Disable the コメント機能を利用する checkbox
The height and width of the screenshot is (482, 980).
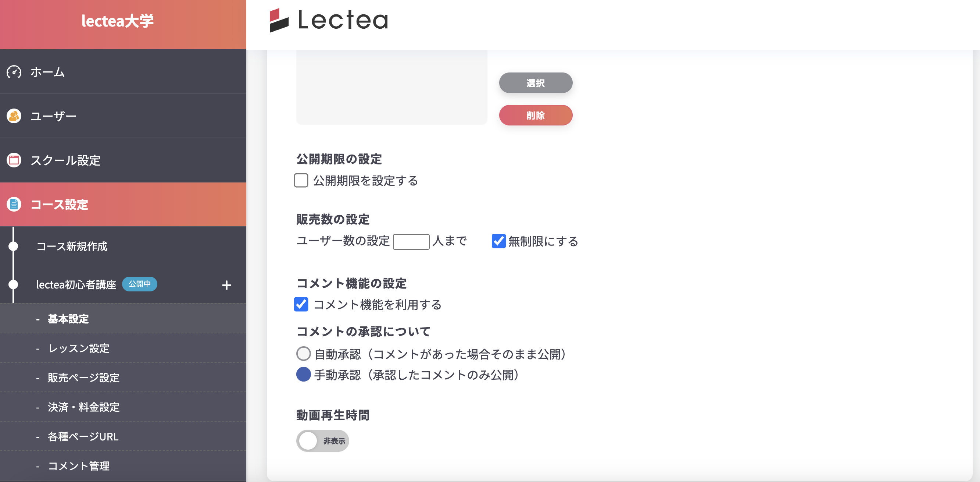tap(301, 305)
